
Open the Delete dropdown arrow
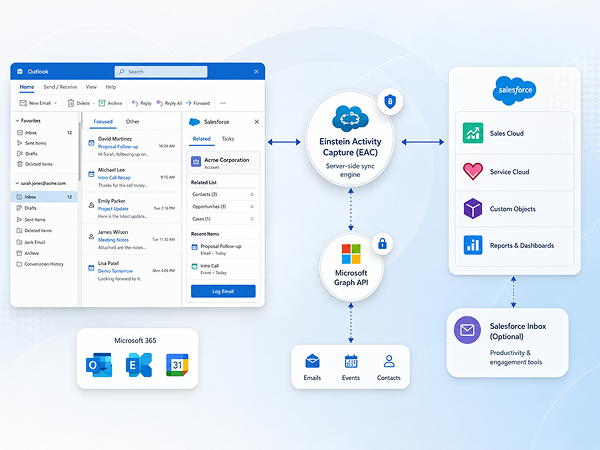click(x=93, y=103)
